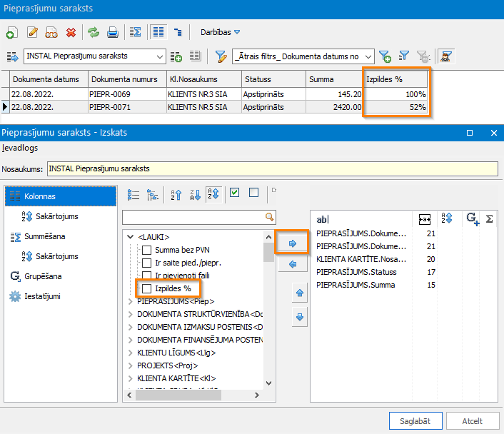The width and height of the screenshot is (504, 434).
Task: Enable the Ir pievienoti faili checkbox
Action: coord(146,276)
